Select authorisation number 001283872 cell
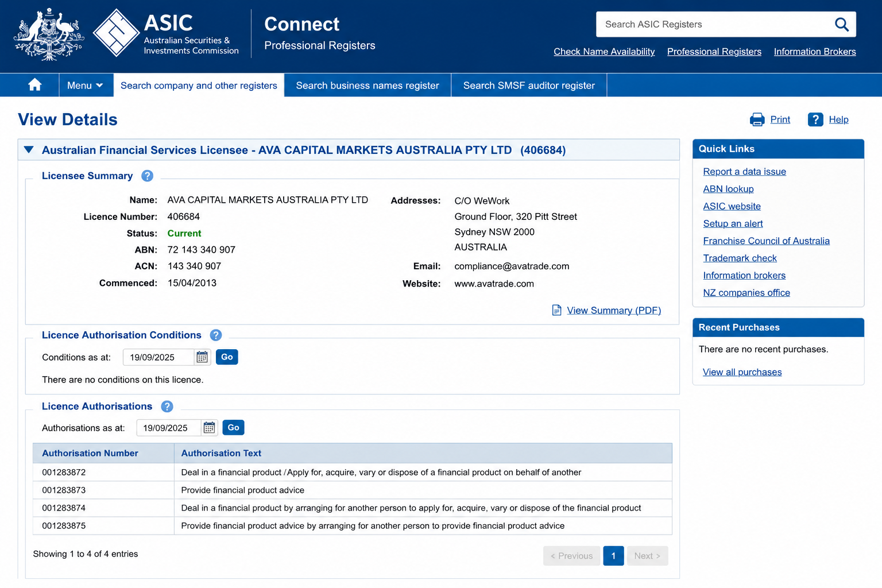The image size is (882, 588). 103,472
